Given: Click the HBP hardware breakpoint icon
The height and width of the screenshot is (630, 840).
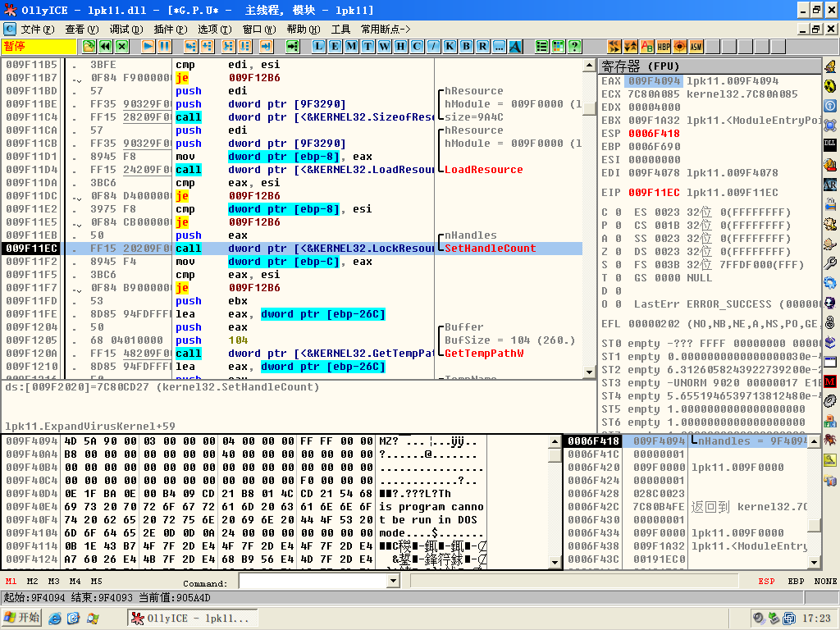Looking at the screenshot, I should coord(664,46).
